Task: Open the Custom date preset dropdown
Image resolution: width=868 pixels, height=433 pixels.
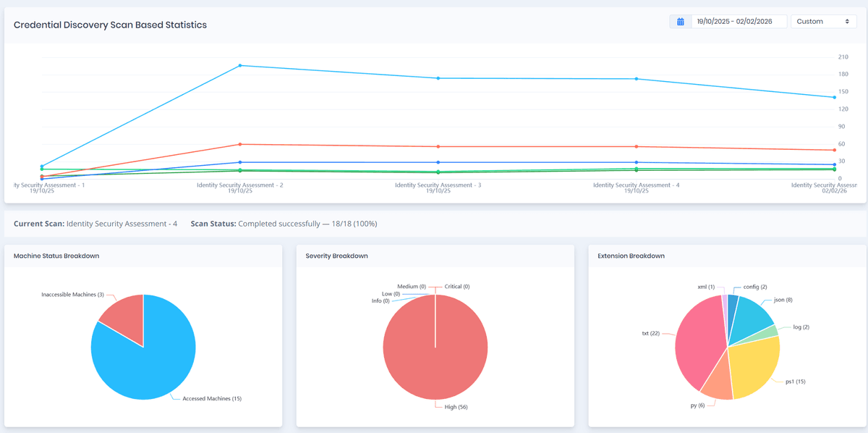Action: click(x=823, y=22)
